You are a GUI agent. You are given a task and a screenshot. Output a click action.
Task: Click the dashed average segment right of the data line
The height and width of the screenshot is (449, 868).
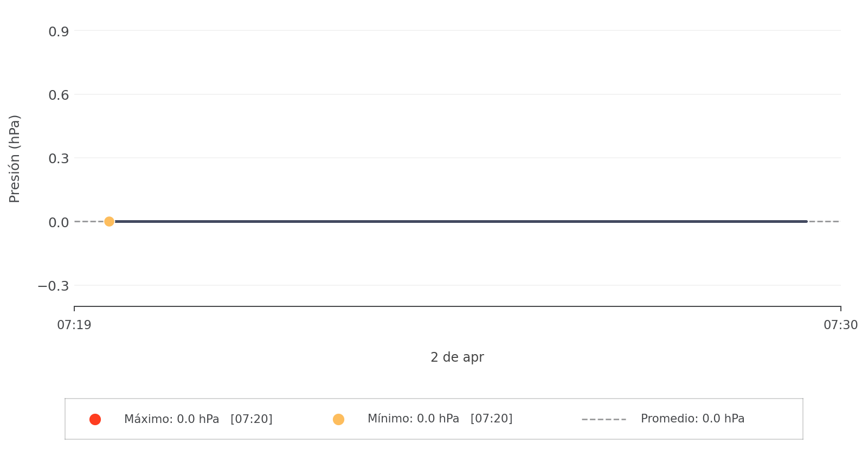[824, 221]
